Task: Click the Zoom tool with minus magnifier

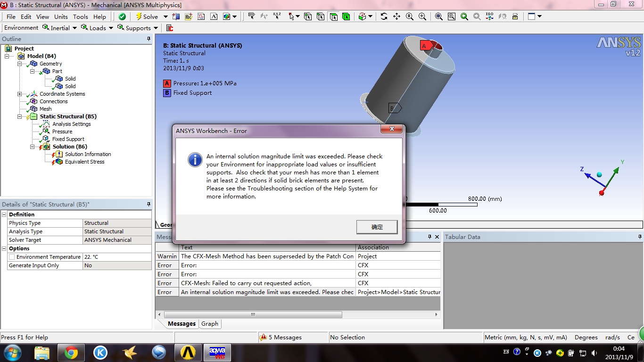Action: coord(410,16)
